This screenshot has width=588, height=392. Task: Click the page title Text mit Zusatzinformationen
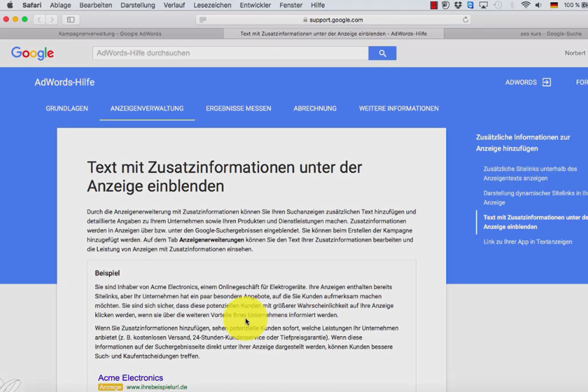coord(224,176)
